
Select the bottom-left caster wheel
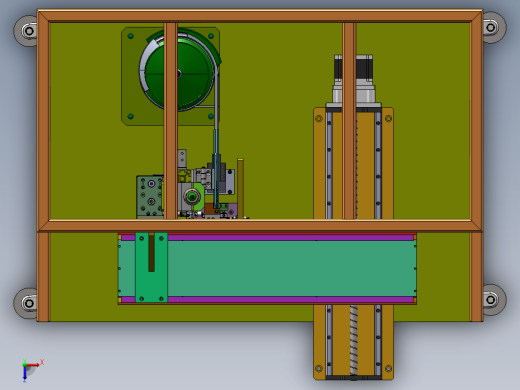(26, 303)
